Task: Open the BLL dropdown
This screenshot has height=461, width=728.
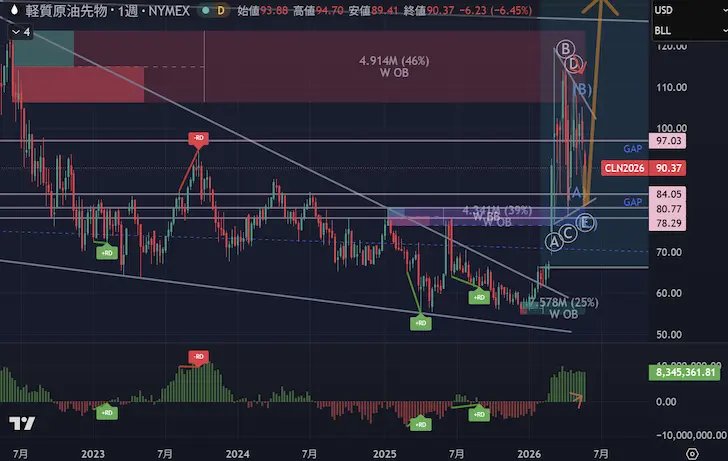Action: pyautogui.click(x=689, y=31)
